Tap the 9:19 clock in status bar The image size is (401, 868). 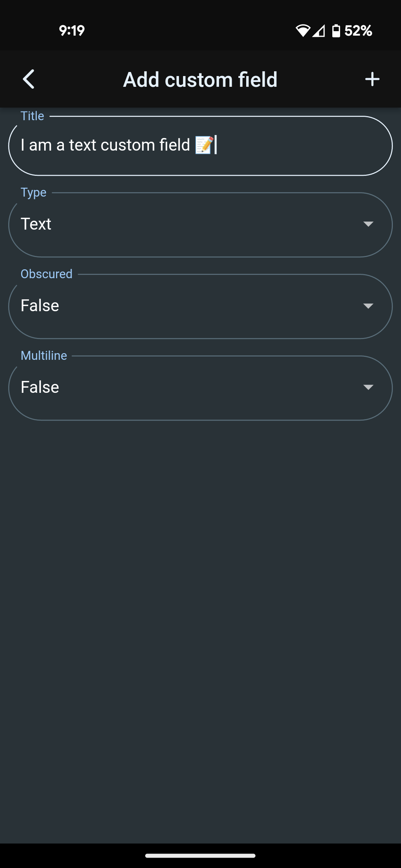coord(72,31)
